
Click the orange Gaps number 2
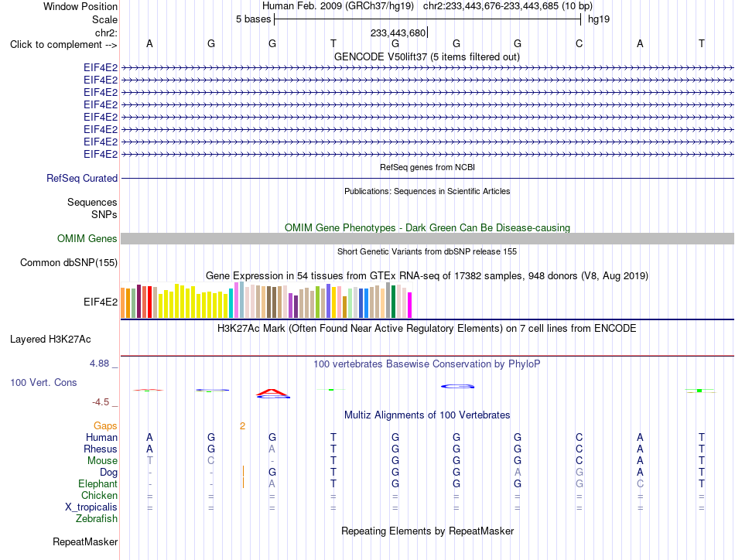[242, 425]
